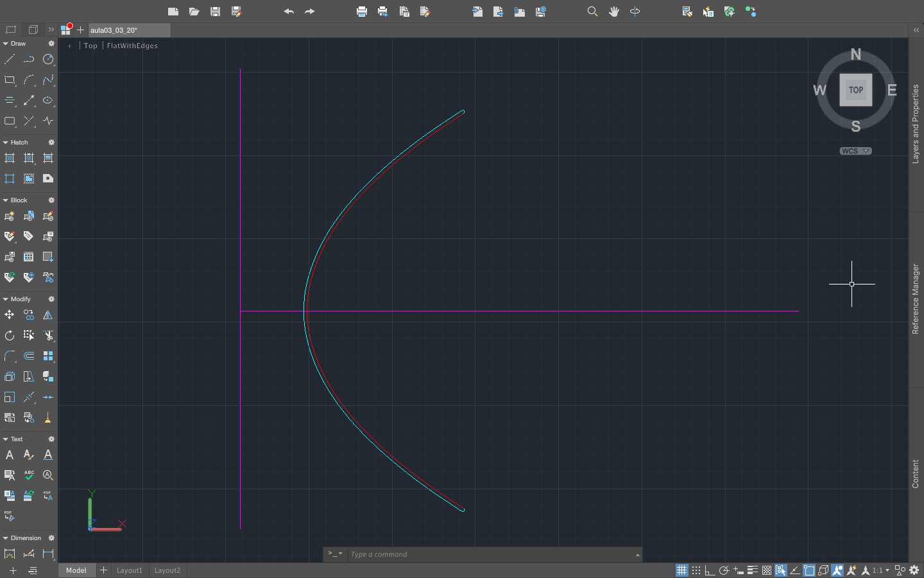
Task: Open the 1:1 annotation scale dropdown
Action: [x=879, y=570]
